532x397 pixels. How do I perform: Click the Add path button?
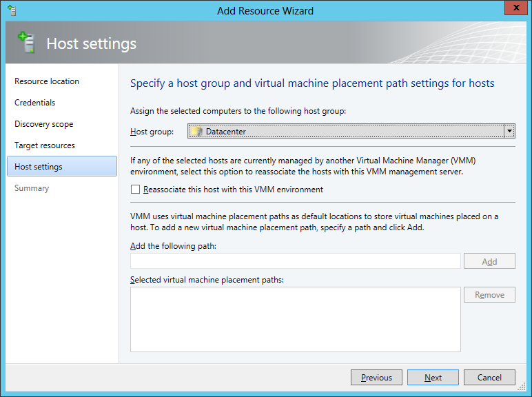[x=489, y=261]
